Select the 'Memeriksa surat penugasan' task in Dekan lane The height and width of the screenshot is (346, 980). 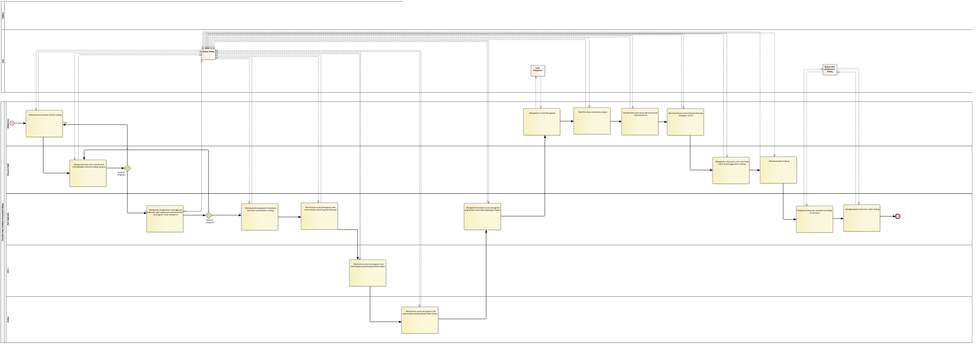(420, 320)
